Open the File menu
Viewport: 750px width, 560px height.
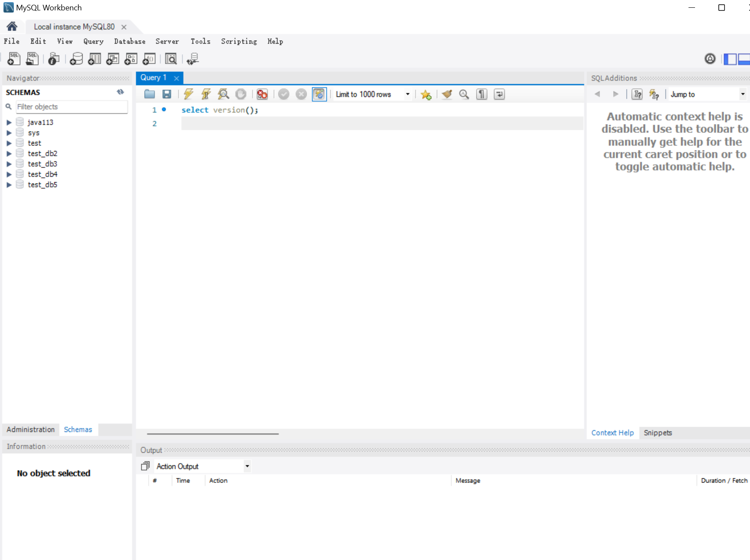[12, 41]
